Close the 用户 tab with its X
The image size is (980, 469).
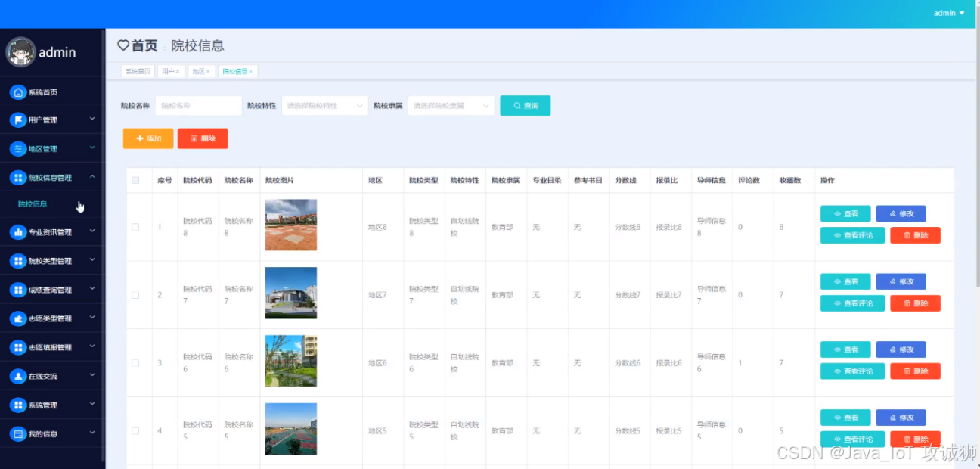178,72
